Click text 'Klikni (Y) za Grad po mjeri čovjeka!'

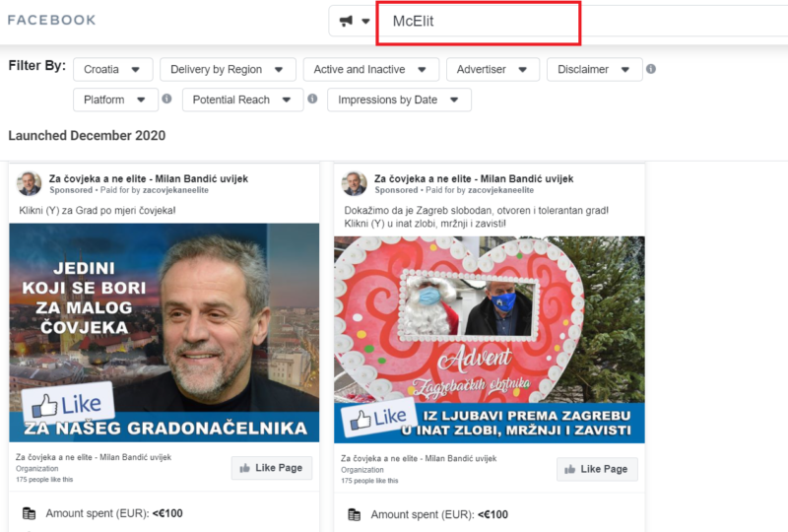[x=98, y=210]
